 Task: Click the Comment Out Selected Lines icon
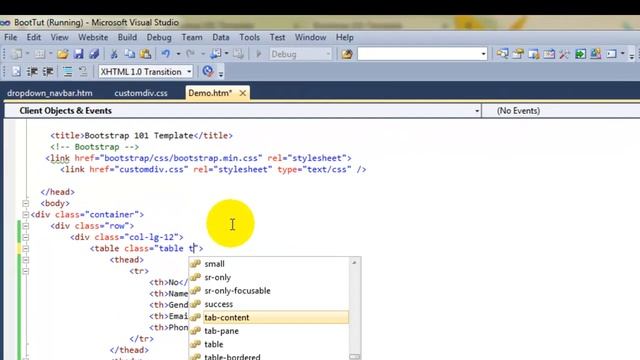pyautogui.click(x=67, y=72)
